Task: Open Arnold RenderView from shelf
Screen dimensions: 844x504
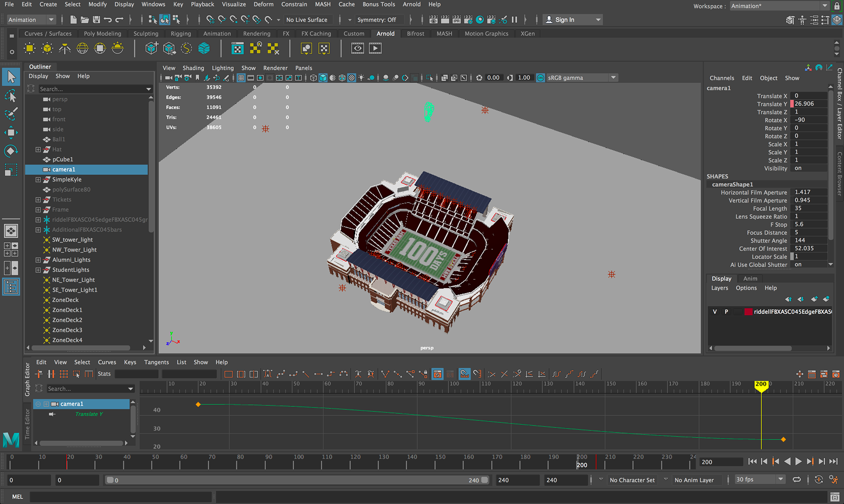Action: [357, 48]
